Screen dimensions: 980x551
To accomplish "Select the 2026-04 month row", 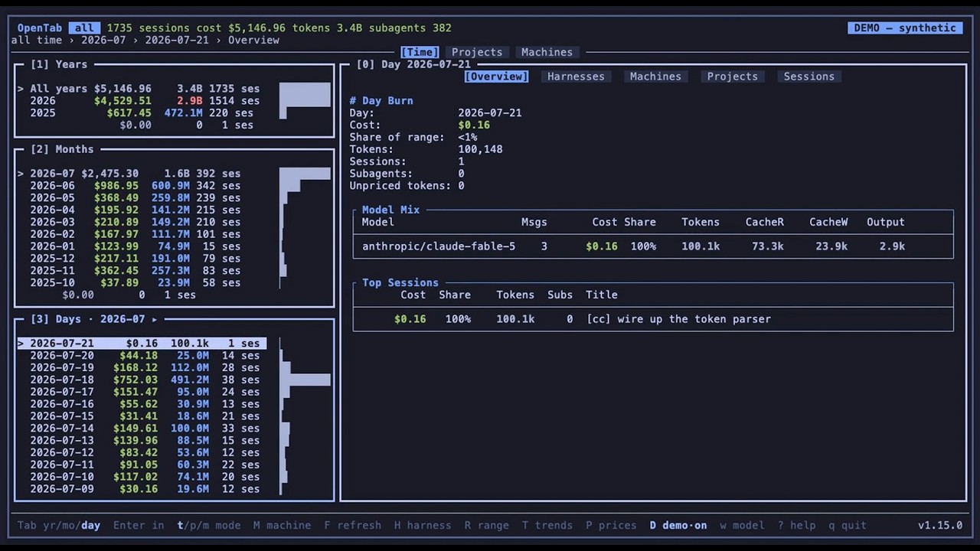I will (142, 210).
